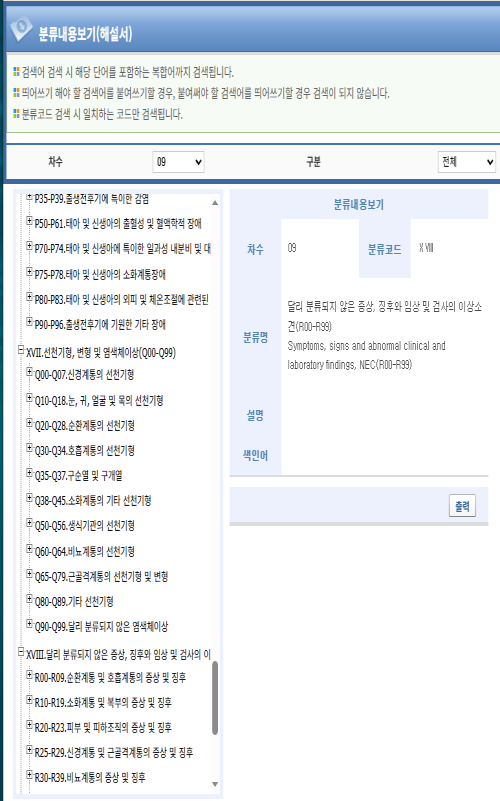Click the 분류내용보기 detail panel heading
The height and width of the screenshot is (801, 500).
click(359, 204)
